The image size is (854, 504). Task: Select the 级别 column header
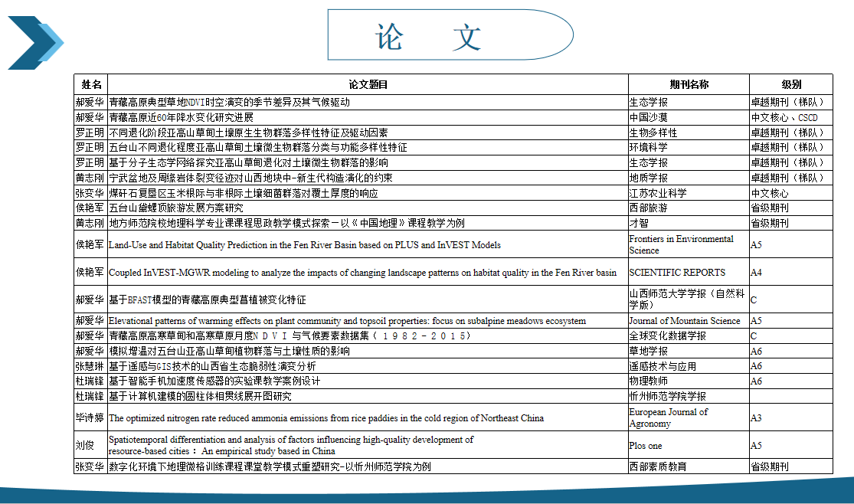click(x=791, y=84)
